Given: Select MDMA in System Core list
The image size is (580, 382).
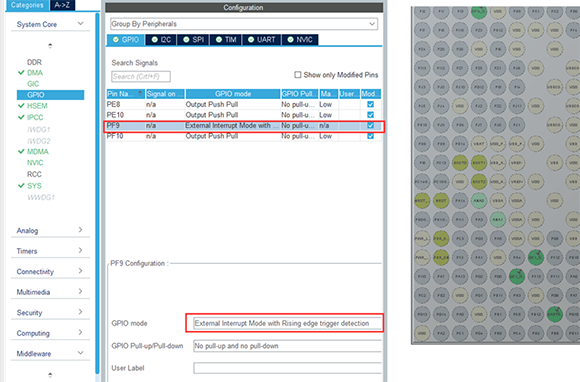Looking at the screenshot, I should pyautogui.click(x=38, y=152).
